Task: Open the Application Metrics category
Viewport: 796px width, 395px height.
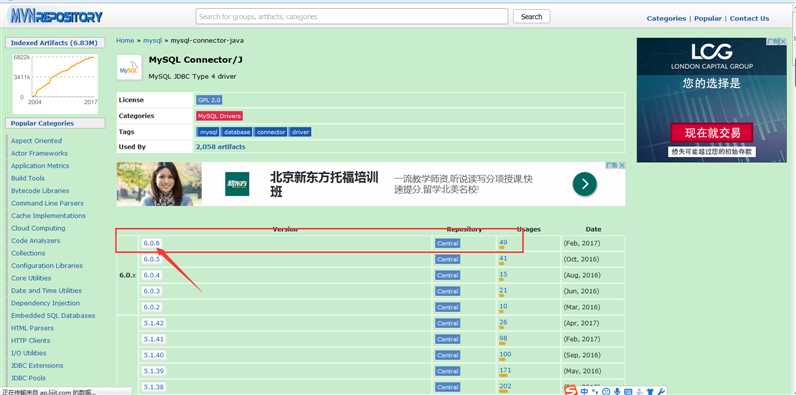Action: pyautogui.click(x=40, y=166)
